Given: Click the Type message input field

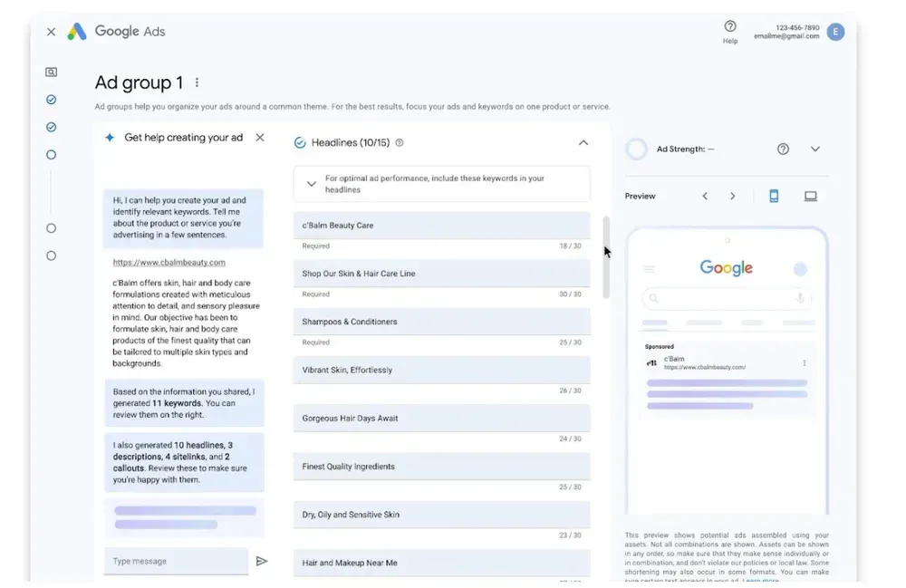Looking at the screenshot, I should [176, 561].
